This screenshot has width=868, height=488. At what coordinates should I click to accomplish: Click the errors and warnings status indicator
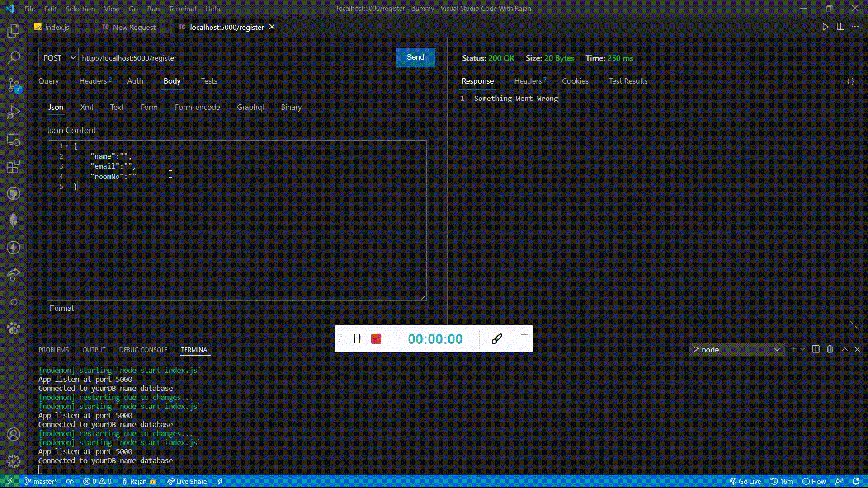point(97,481)
